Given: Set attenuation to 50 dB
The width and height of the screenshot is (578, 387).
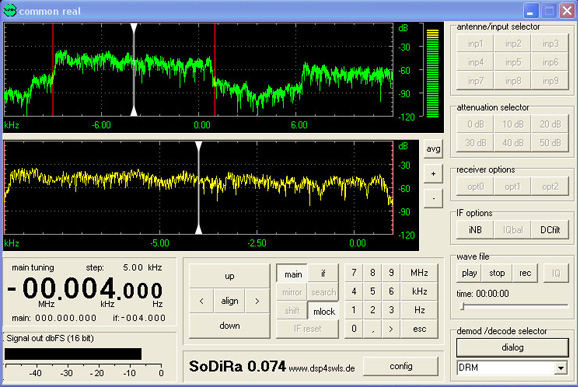Looking at the screenshot, I should pos(550,143).
